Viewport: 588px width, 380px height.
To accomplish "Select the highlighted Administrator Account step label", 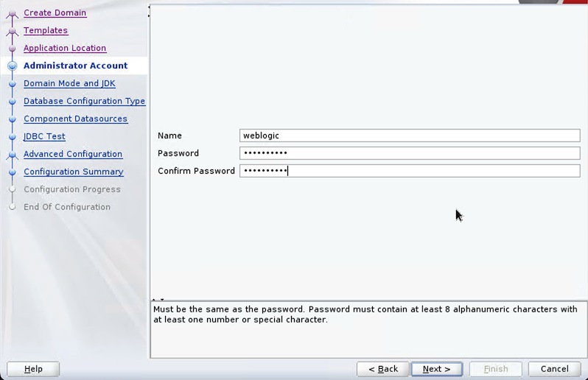I will [x=75, y=66].
